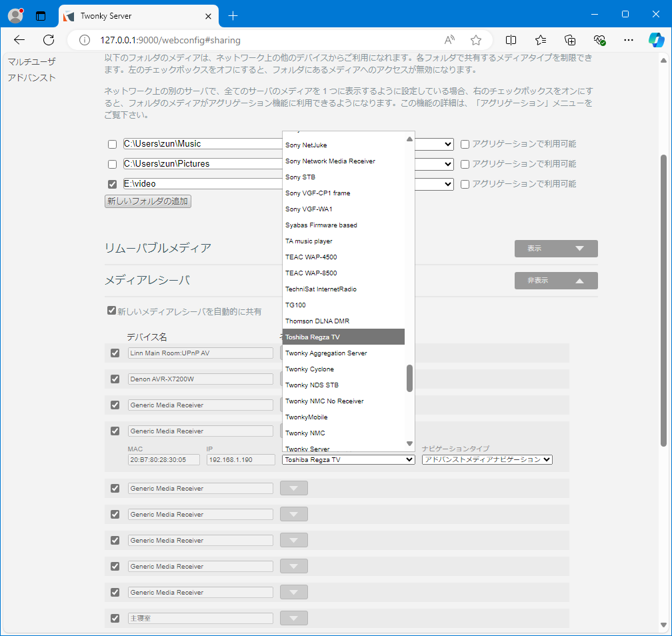Viewport: 672px width, 636px height.
Task: Open the browser profile avatar
Action: [x=16, y=16]
